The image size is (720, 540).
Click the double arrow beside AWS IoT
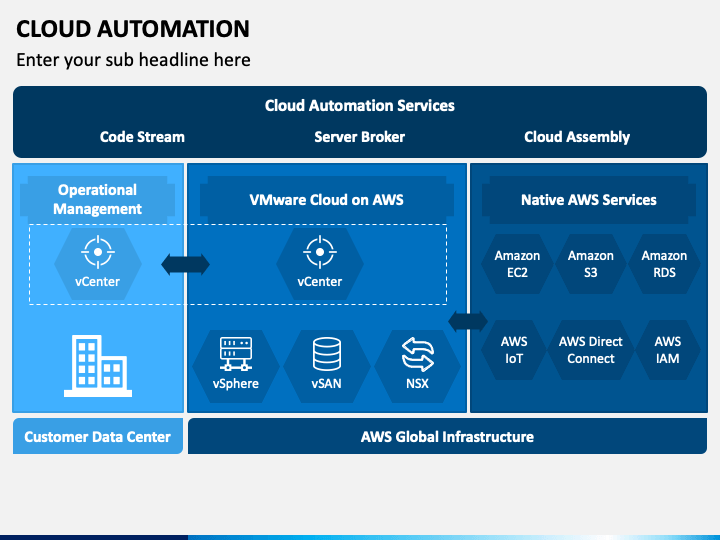point(468,321)
